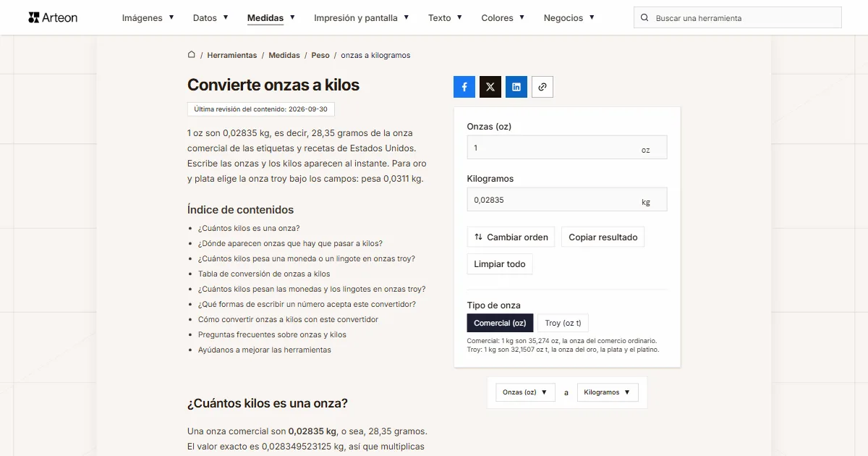Image resolution: width=868 pixels, height=456 pixels.
Task: Open '¿Cuántos kilos pesan las monedas y los lingotes' link
Action: (312, 289)
